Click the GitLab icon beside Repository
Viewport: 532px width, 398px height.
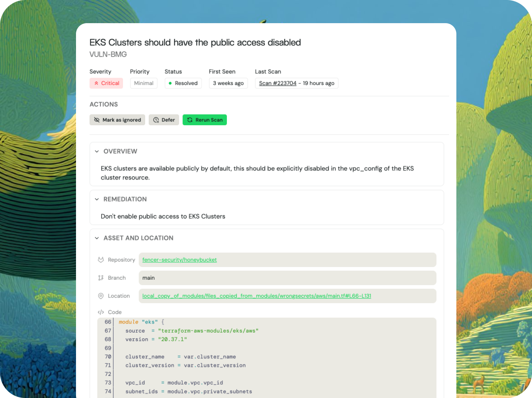click(101, 260)
